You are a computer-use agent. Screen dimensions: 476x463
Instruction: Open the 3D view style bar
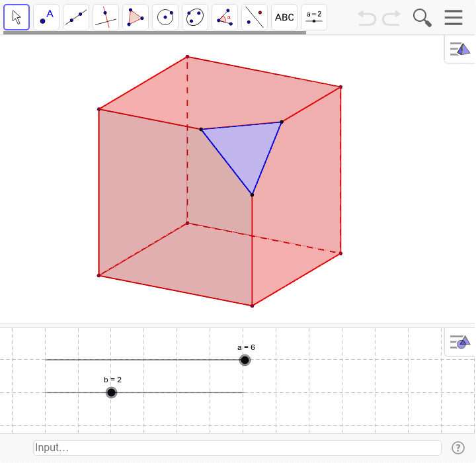pos(460,49)
